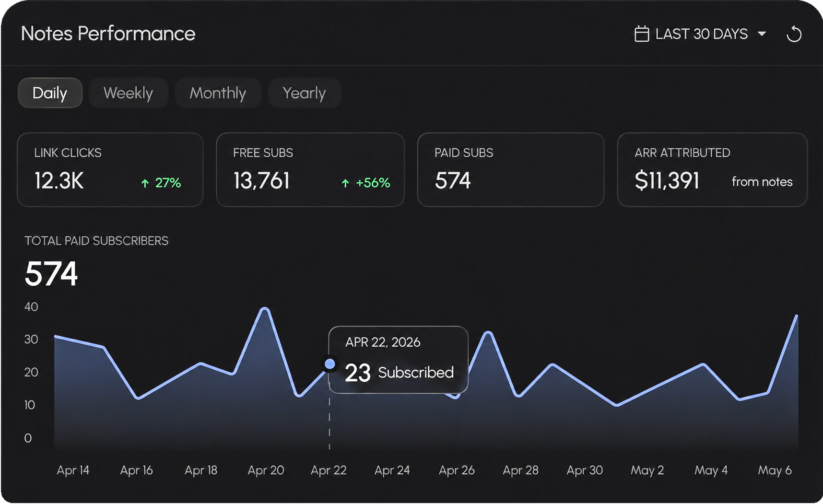Click the calendar icon beside LAST 30 DAYS
The image size is (823, 504).
[x=642, y=34]
